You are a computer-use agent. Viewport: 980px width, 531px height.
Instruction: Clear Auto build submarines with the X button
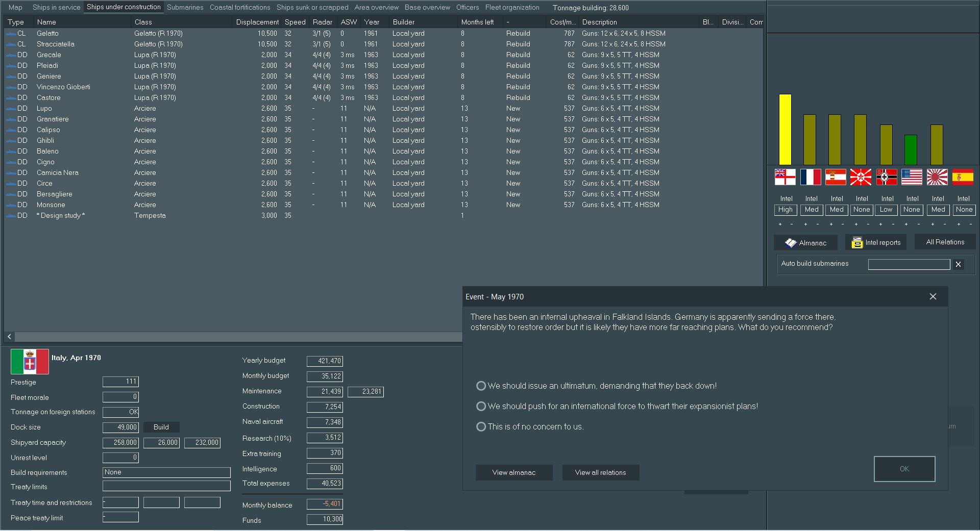click(958, 264)
